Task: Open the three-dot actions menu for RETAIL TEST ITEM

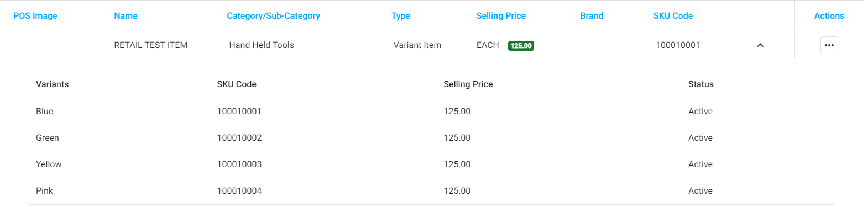Action: click(829, 45)
